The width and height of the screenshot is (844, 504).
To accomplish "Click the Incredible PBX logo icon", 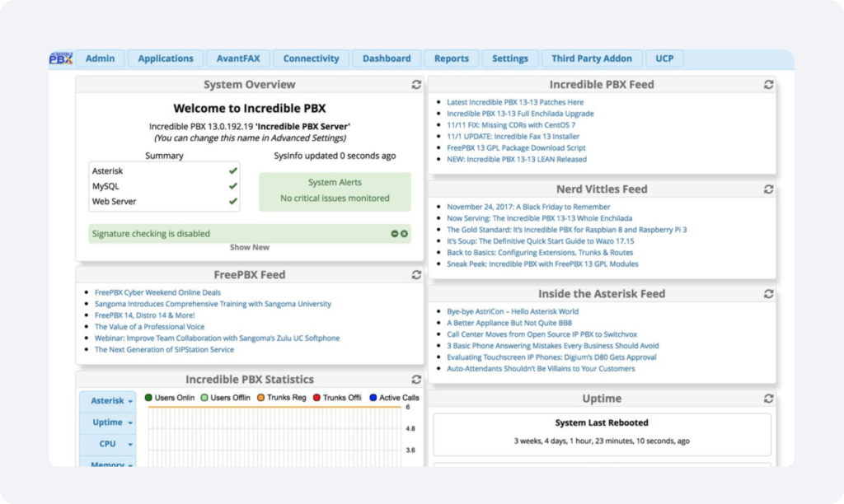I will tap(61, 58).
